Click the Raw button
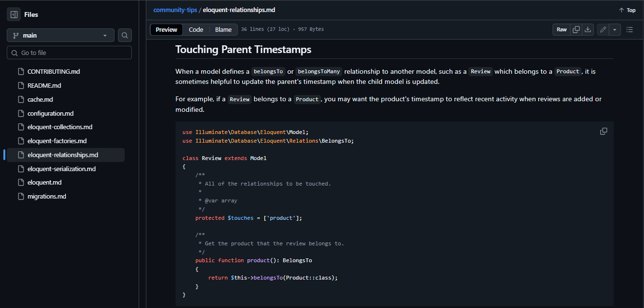The width and height of the screenshot is (644, 308). click(x=562, y=29)
